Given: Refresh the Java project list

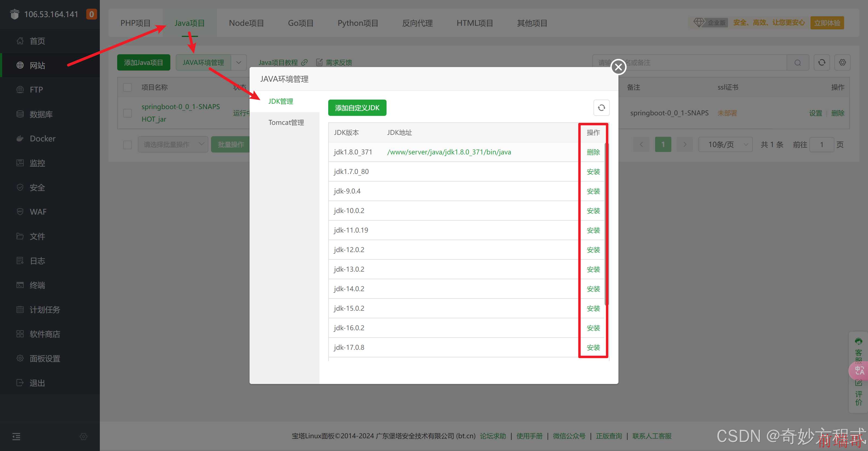Looking at the screenshot, I should (822, 62).
